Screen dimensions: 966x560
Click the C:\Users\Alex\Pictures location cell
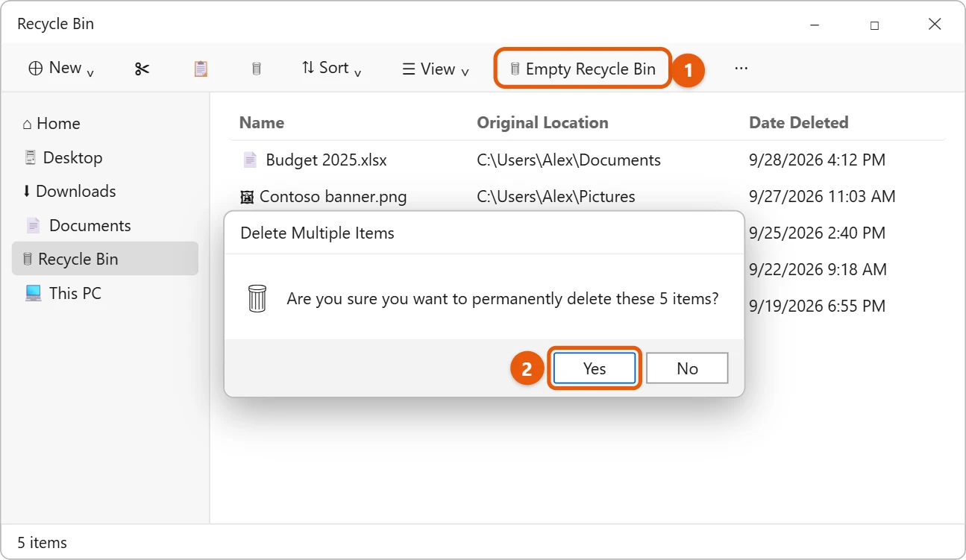556,197
